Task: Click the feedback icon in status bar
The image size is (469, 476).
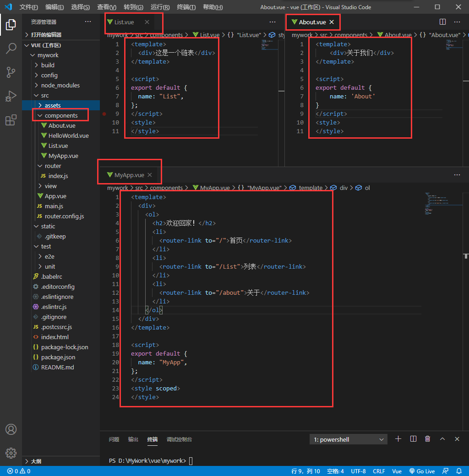Action: [x=445, y=471]
